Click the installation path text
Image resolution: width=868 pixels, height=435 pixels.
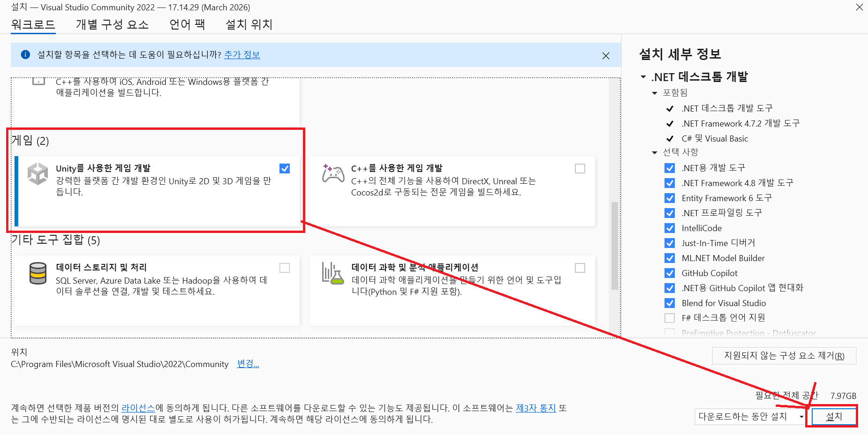tap(120, 364)
